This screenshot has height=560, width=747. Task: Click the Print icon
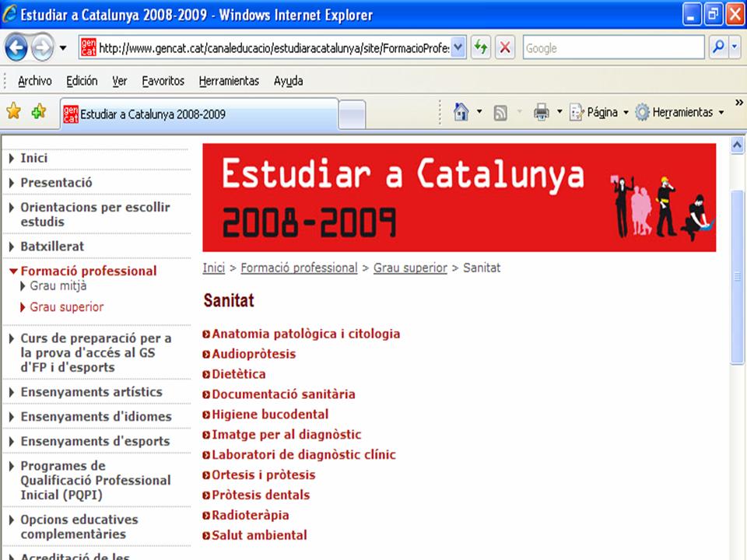(542, 112)
